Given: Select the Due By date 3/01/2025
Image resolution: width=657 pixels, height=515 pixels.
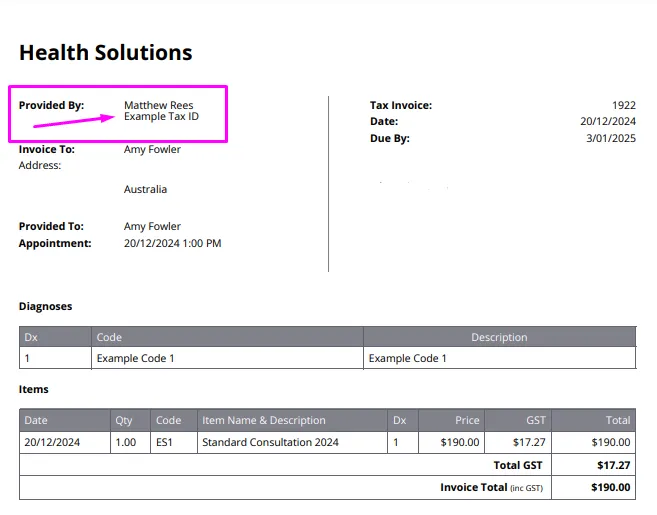Looking at the screenshot, I should tap(611, 138).
